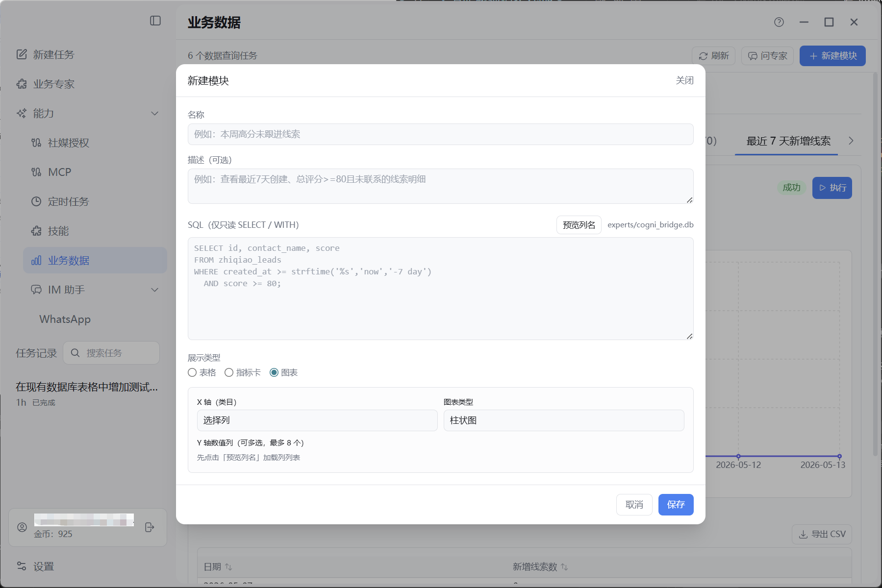
Task: Click the 搜索任务 search field
Action: click(x=111, y=353)
